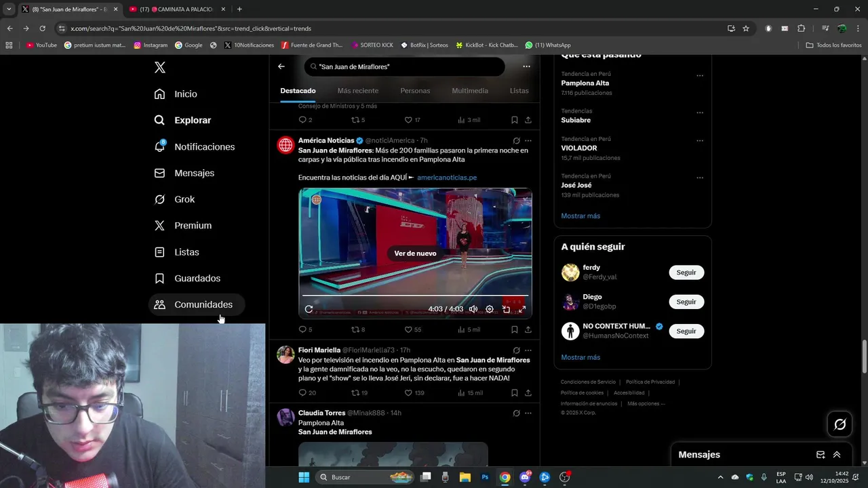Bookmark the América Noticias post
This screenshot has width=868, height=488.
515,329
